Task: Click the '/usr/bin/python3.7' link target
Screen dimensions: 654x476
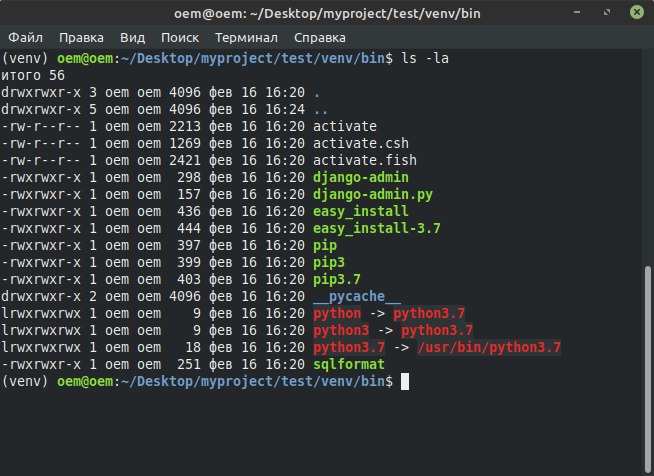Action: (x=489, y=348)
